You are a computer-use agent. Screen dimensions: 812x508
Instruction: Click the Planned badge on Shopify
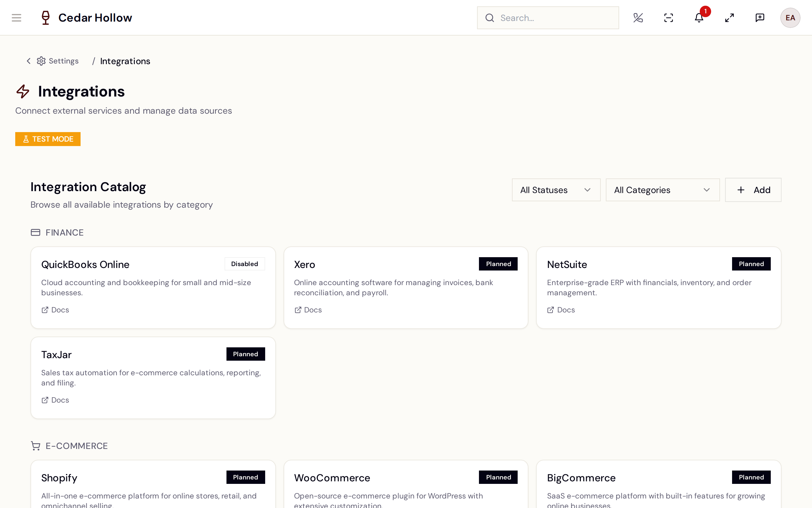click(x=246, y=477)
